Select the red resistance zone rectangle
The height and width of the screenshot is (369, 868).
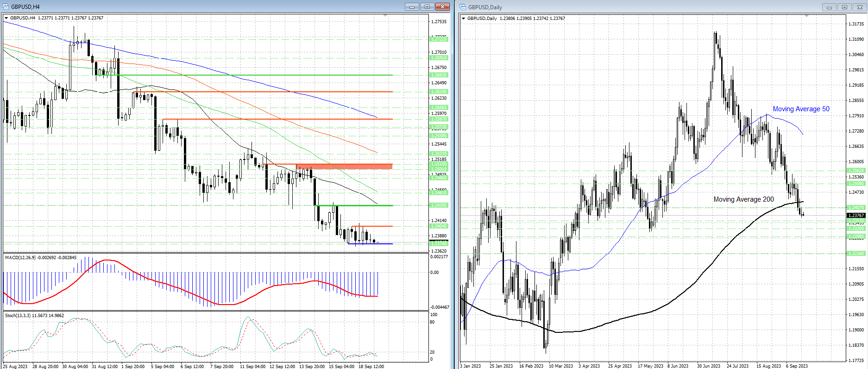pos(344,166)
